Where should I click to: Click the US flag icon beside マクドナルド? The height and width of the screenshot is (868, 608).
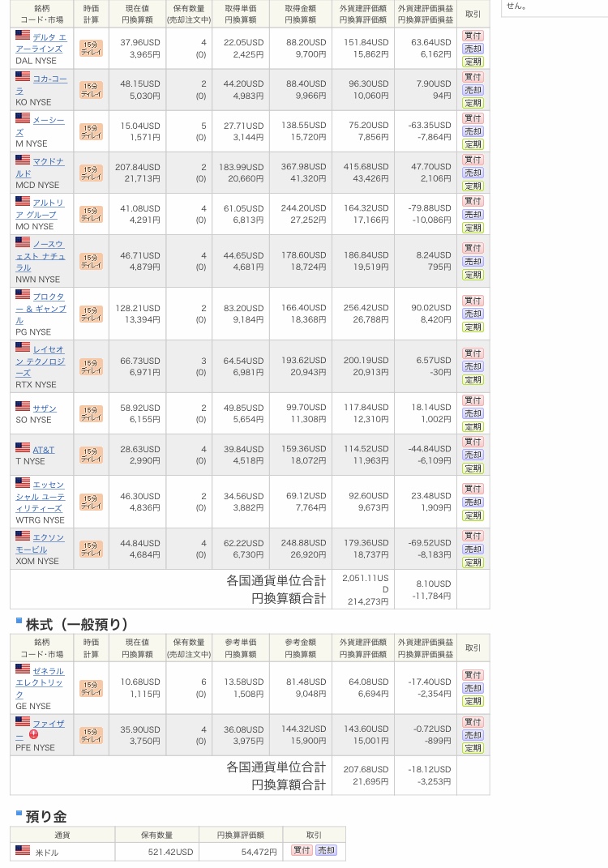pos(23,160)
